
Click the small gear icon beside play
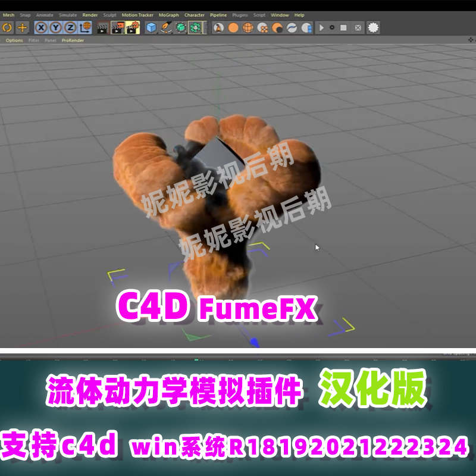tap(332, 27)
